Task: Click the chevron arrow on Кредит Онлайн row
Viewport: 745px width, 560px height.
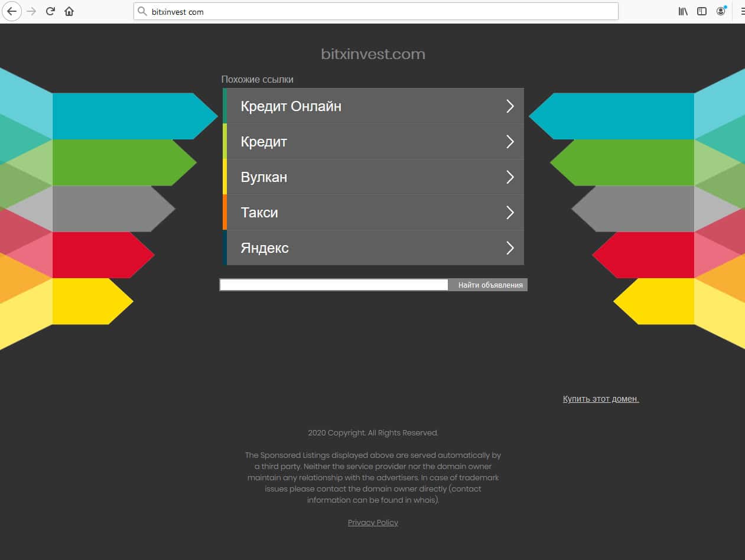Action: 510,106
